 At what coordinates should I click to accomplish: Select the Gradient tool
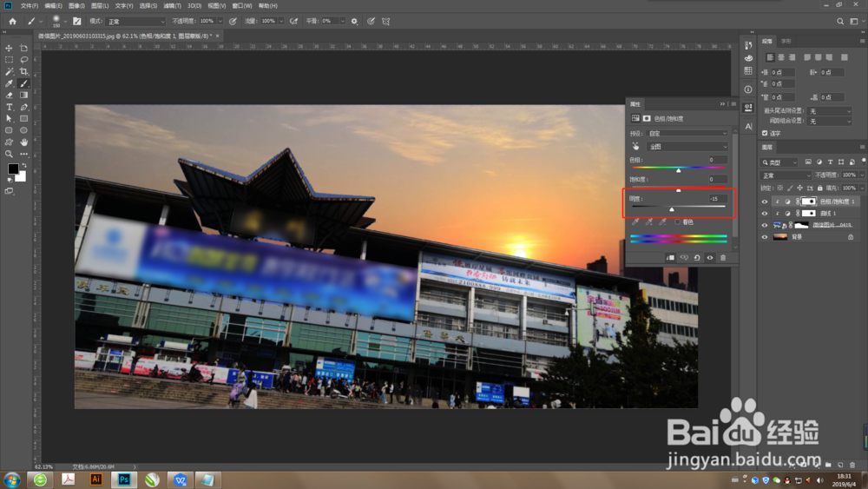[x=23, y=96]
